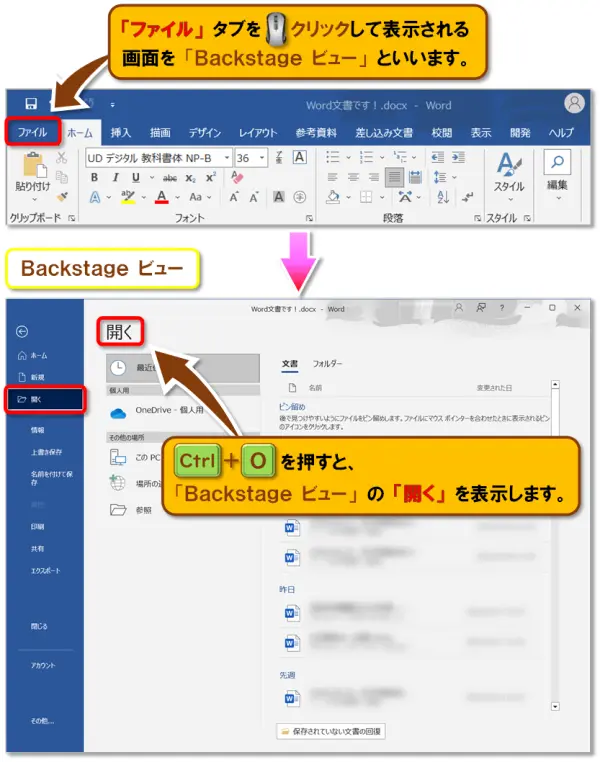The height and width of the screenshot is (762, 600).
Task: Open the Font group dialog launcher
Action: click(x=309, y=219)
